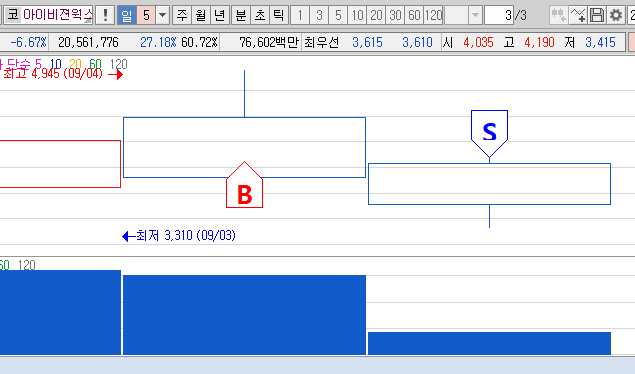Choose the 10 interval preset button
This screenshot has height=374, width=635.
click(x=357, y=15)
